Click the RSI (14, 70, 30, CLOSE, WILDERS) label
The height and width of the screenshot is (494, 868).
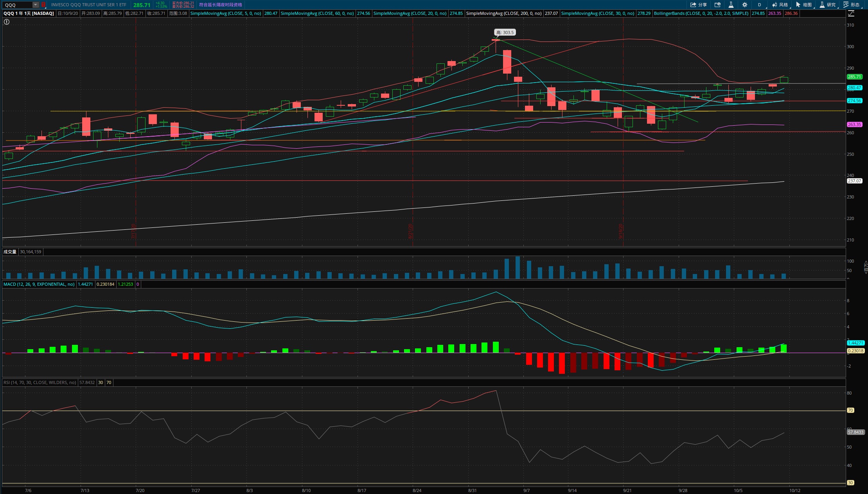[x=40, y=382]
